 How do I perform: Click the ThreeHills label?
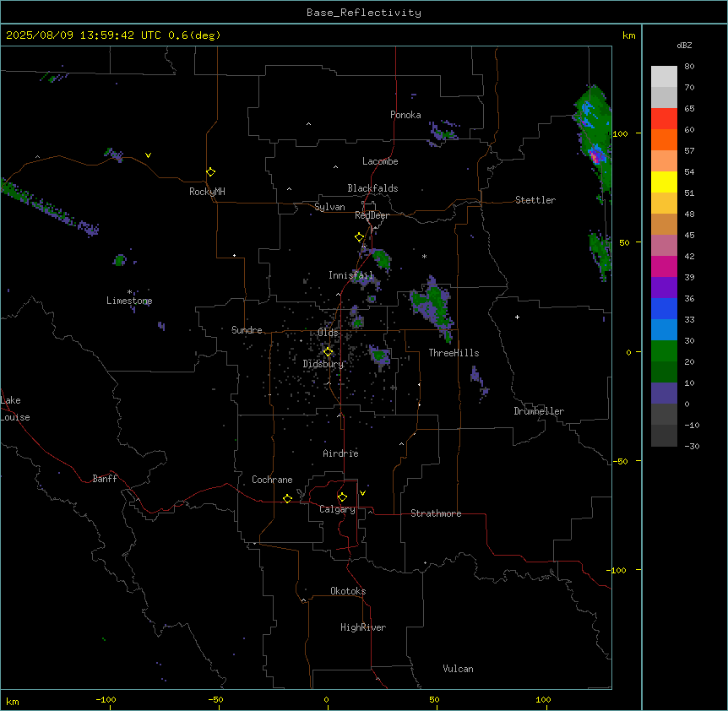[x=454, y=353]
